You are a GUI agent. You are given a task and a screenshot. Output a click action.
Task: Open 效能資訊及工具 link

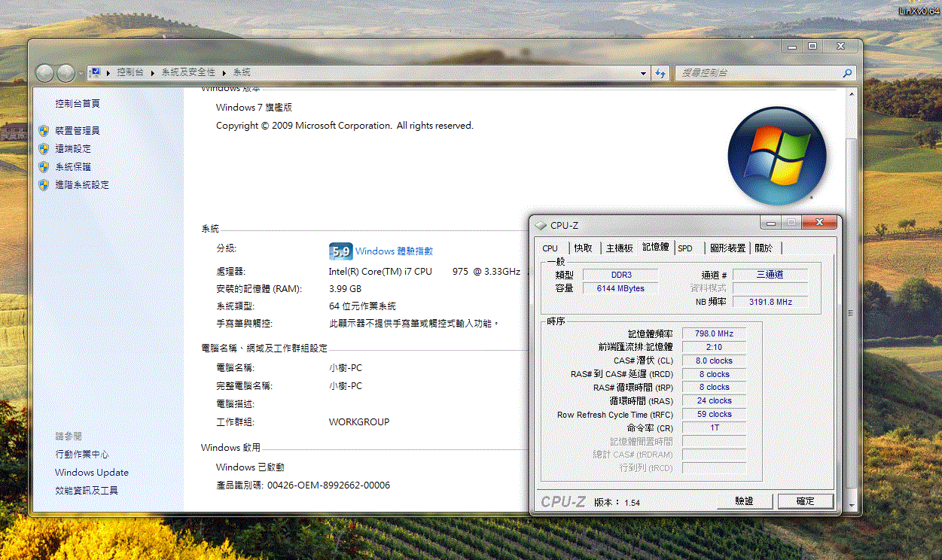click(87, 491)
